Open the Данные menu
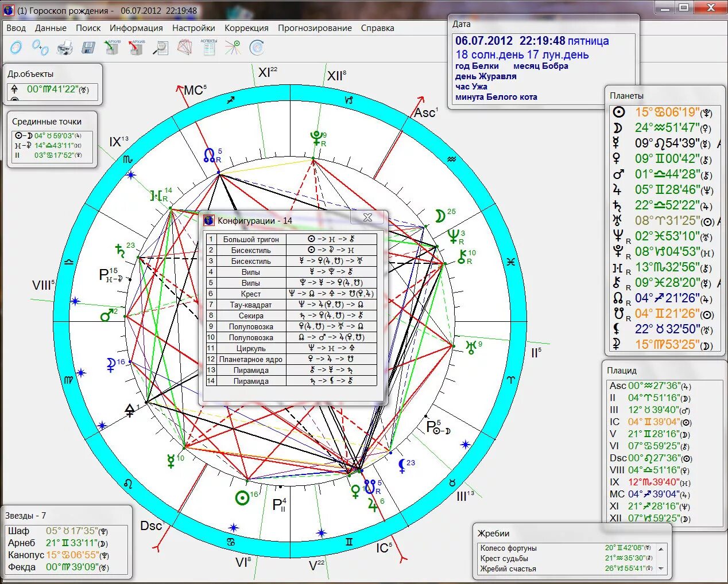 click(x=51, y=28)
